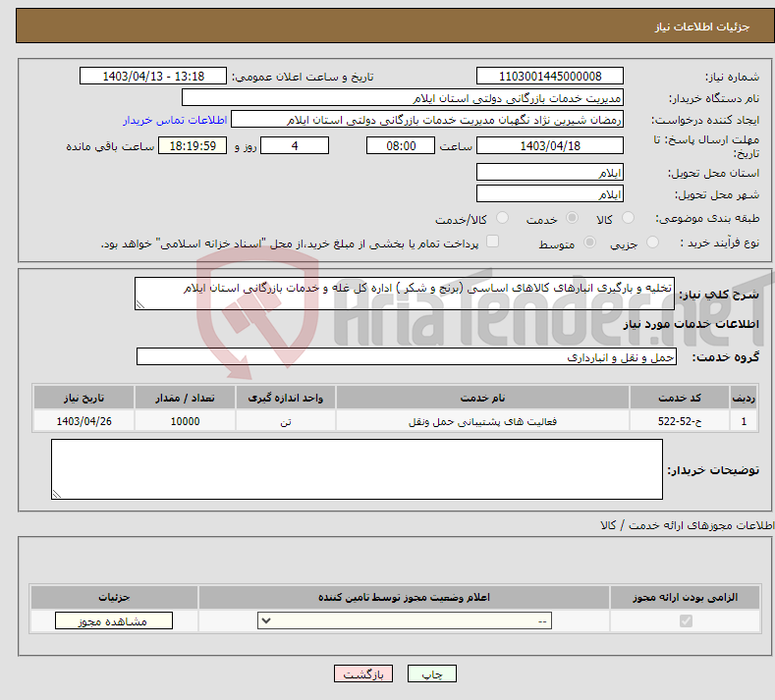Click the بازگشت back button
Viewport: 775px width, 700px height.
(x=363, y=673)
